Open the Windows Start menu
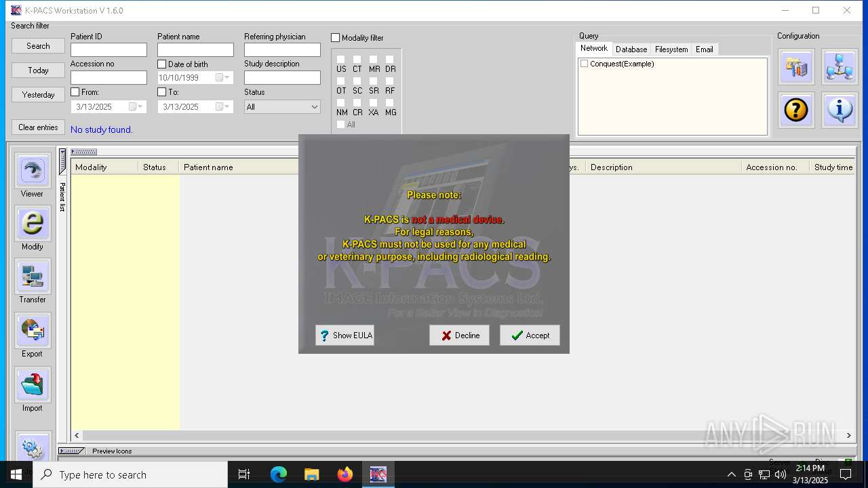 click(16, 474)
